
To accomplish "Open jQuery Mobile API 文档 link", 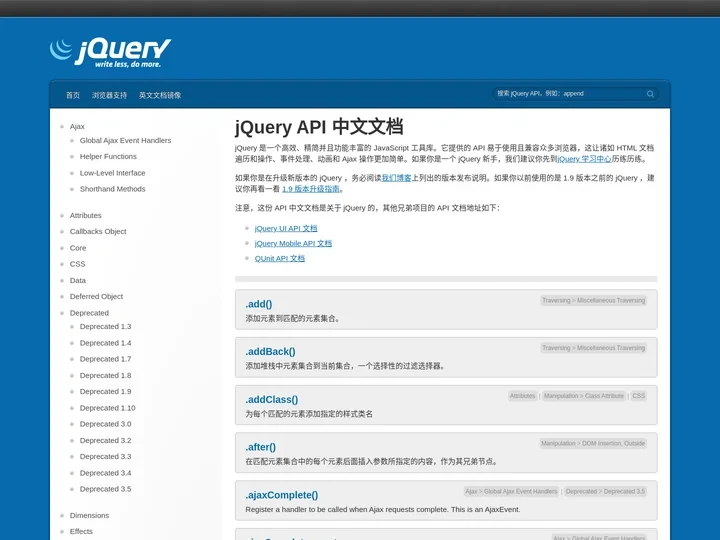I will (x=293, y=244).
